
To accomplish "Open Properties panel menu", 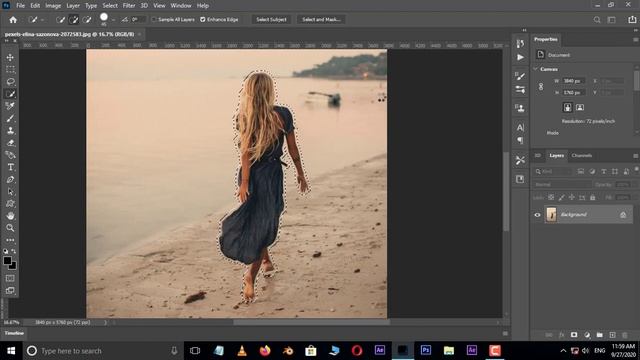I will pyautogui.click(x=636, y=40).
